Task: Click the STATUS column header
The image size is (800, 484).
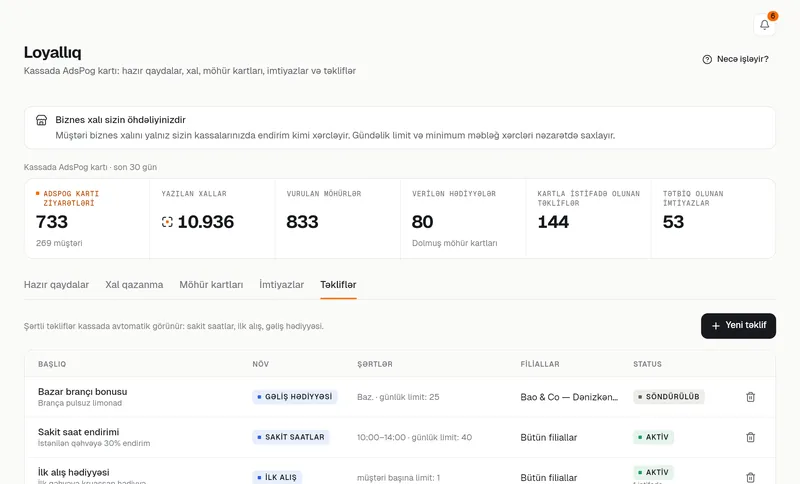Action: click(647, 364)
